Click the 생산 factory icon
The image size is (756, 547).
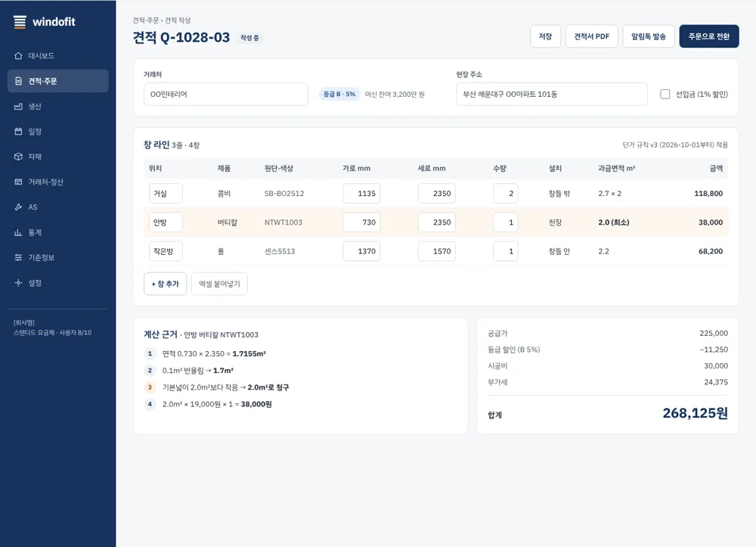(18, 106)
